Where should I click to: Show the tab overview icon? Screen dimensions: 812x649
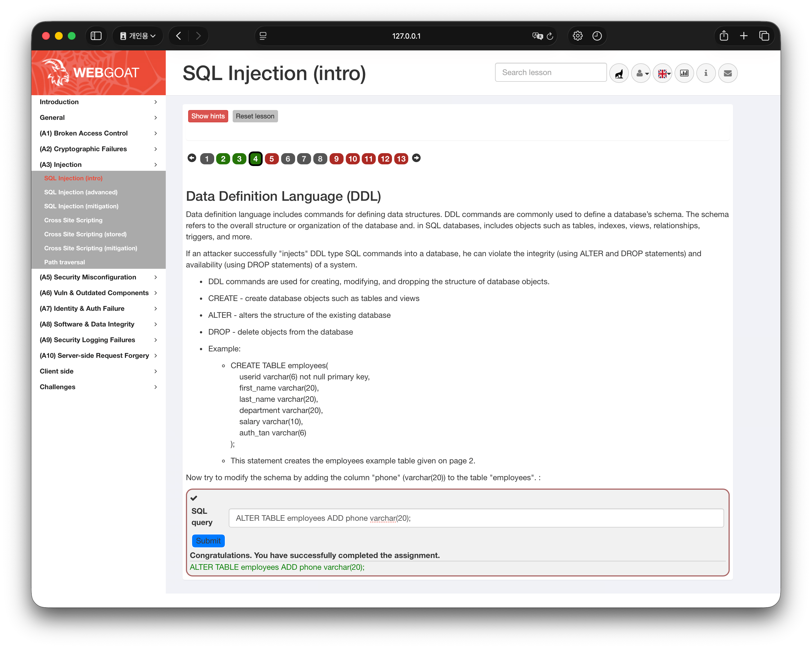pyautogui.click(x=764, y=36)
